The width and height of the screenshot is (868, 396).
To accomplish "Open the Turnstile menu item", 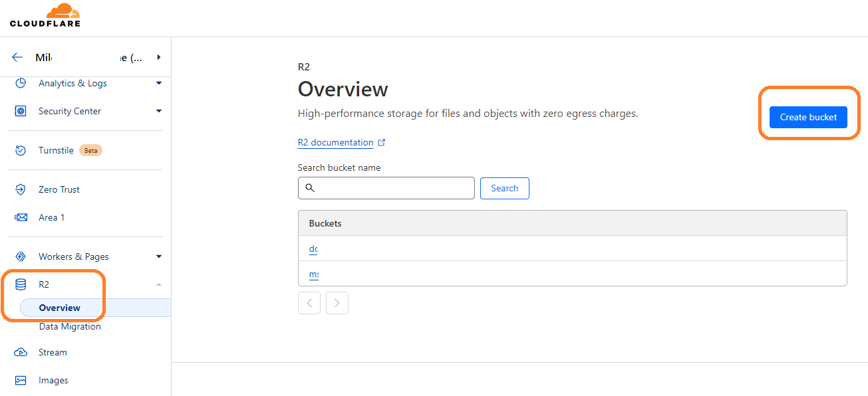I will pyautogui.click(x=56, y=150).
